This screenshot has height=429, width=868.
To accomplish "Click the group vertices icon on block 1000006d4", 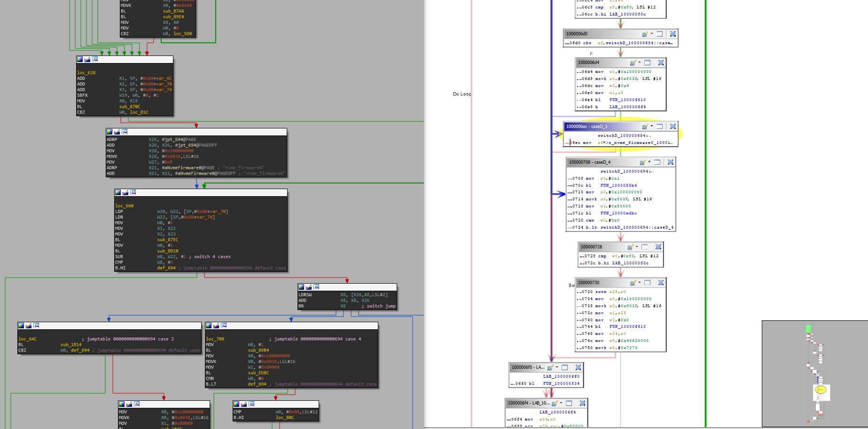I will [x=661, y=63].
